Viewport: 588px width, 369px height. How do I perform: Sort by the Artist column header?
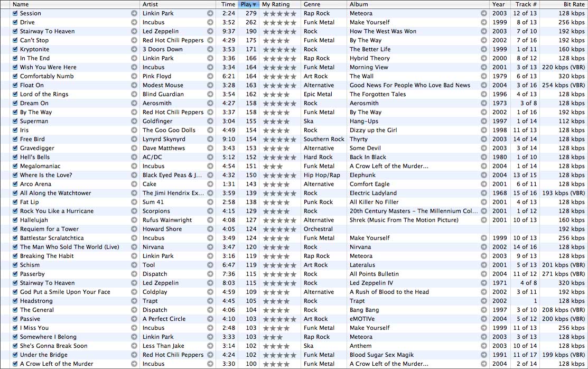pos(178,4)
